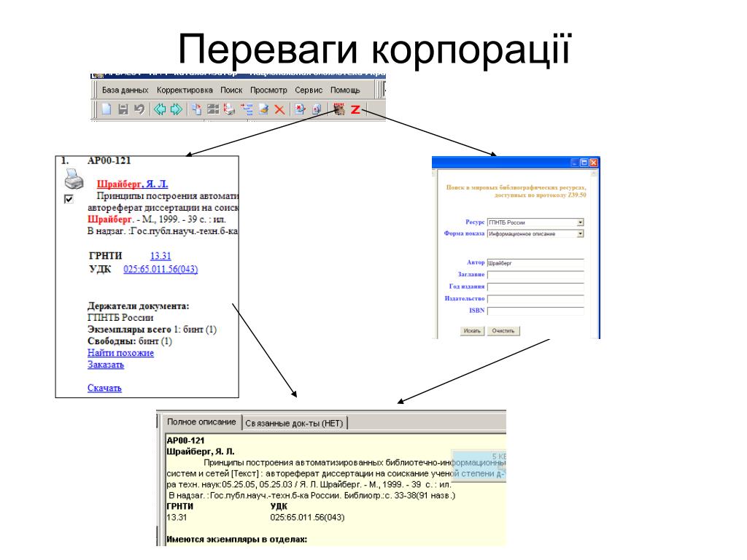Open the Шрайберг, Я. Л. author link
The height and width of the screenshot is (560, 747).
point(133,184)
